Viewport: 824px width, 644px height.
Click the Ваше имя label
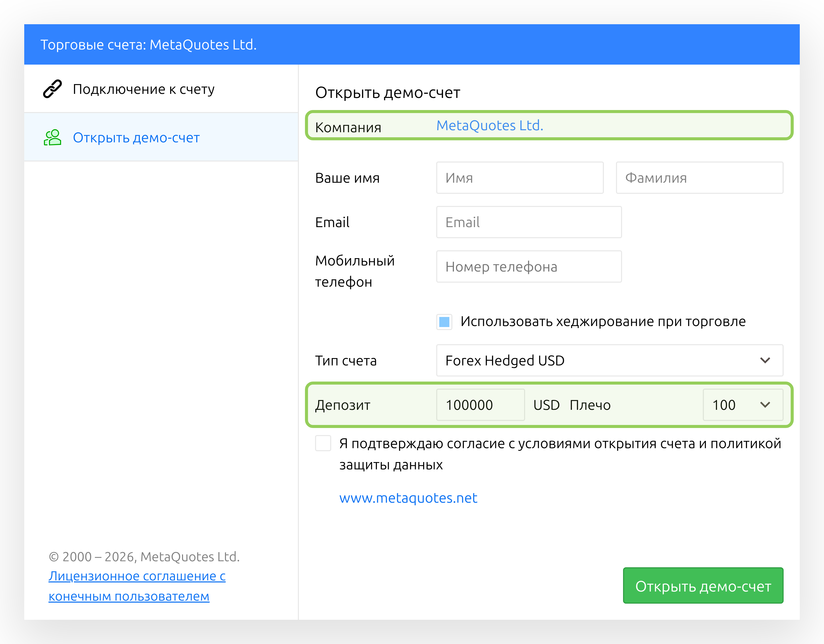coord(347,178)
